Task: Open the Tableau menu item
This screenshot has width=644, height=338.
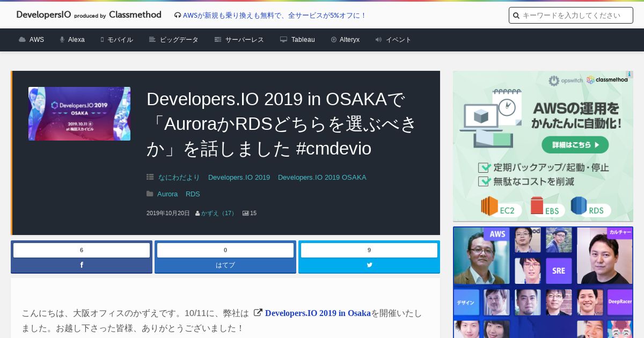Action: coord(303,40)
